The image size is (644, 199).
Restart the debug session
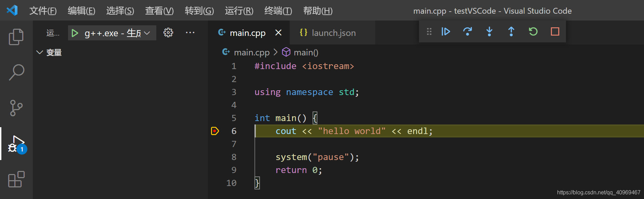coord(533,31)
